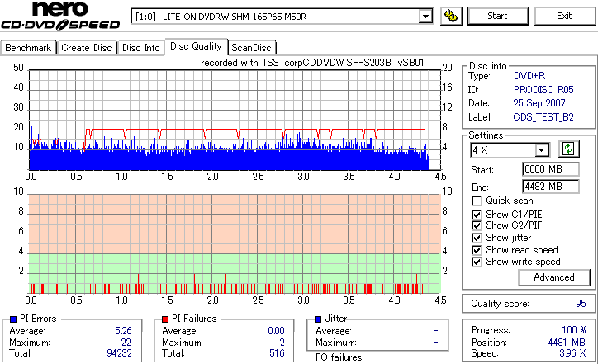The height and width of the screenshot is (364, 598).
Task: Click the disc ID PRODISC R05
Action: coord(543,90)
